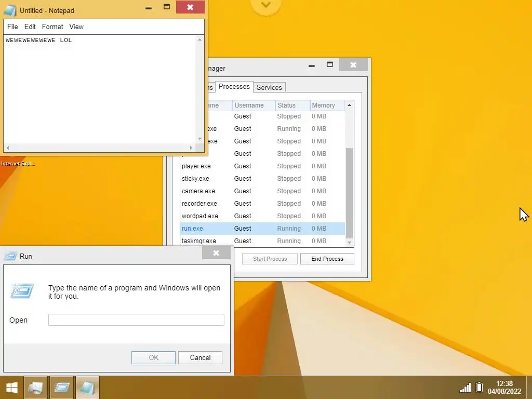Close the Run dialog with X

click(216, 253)
